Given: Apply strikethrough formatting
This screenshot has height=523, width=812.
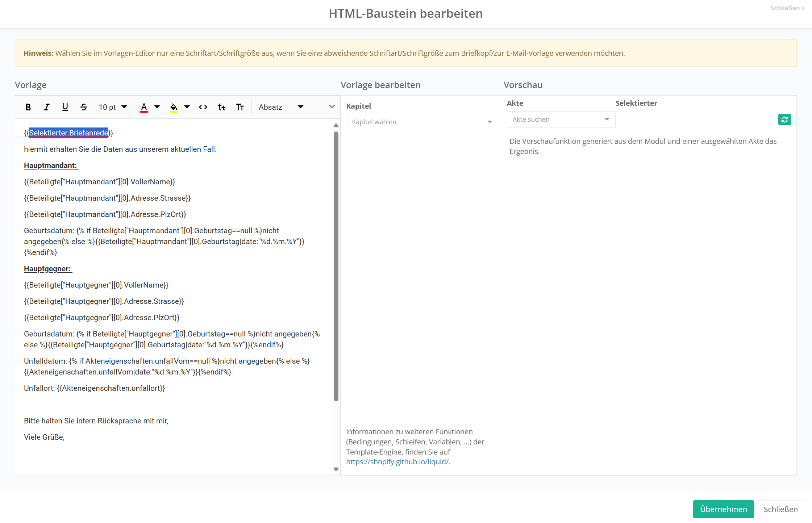Looking at the screenshot, I should point(84,107).
